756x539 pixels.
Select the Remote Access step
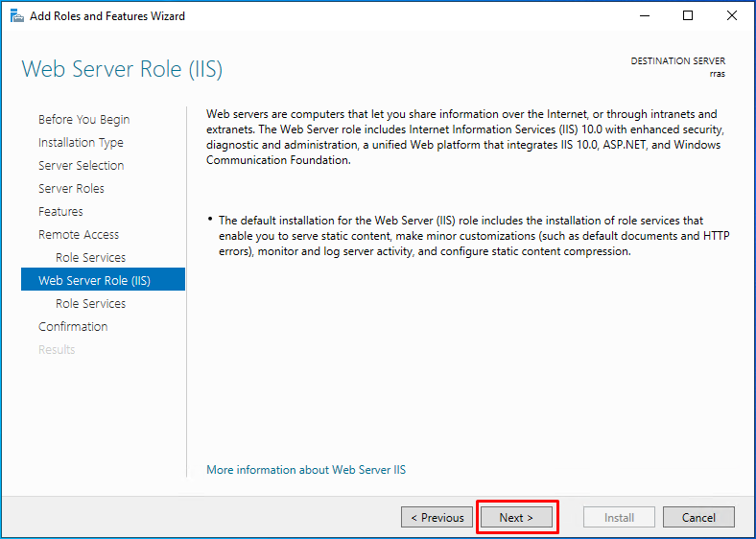(78, 234)
